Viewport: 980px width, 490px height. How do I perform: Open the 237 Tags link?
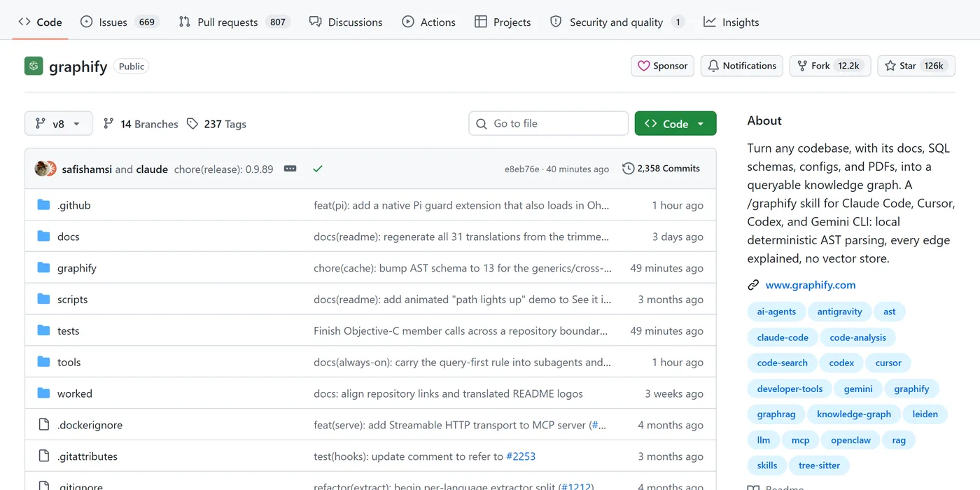(216, 124)
